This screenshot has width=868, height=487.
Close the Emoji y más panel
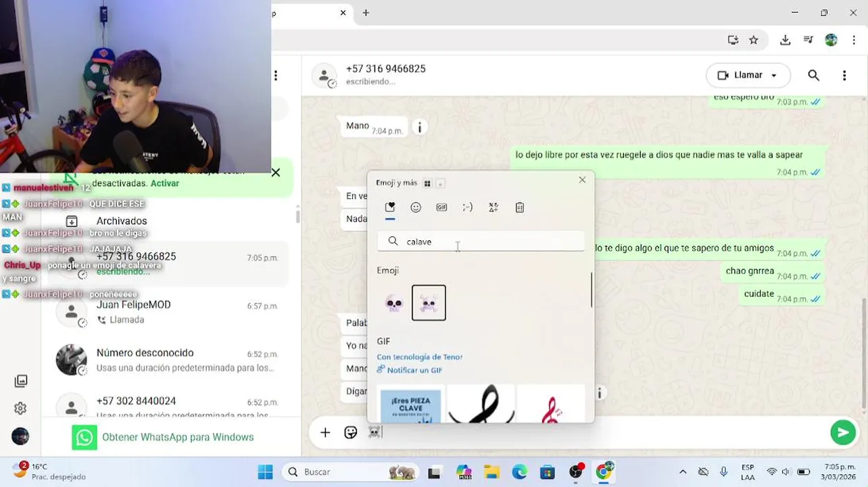(582, 180)
